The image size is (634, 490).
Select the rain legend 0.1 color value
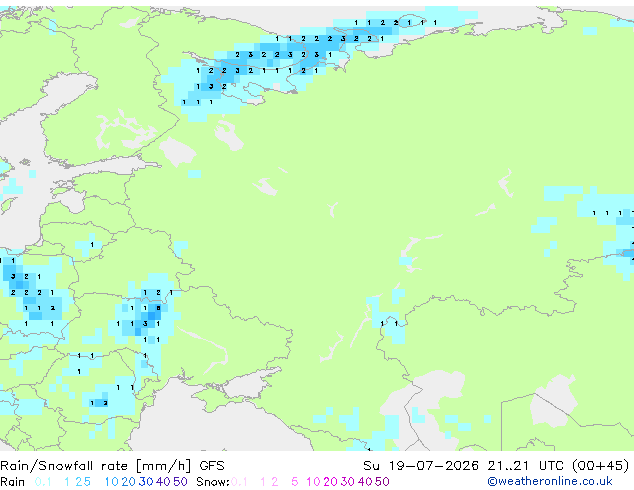pyautogui.click(x=43, y=482)
